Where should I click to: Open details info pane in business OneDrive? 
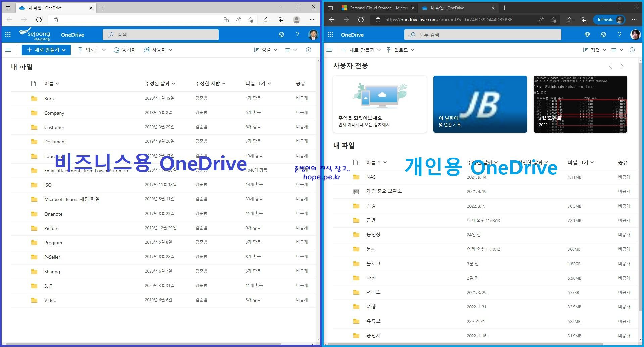[x=308, y=50]
